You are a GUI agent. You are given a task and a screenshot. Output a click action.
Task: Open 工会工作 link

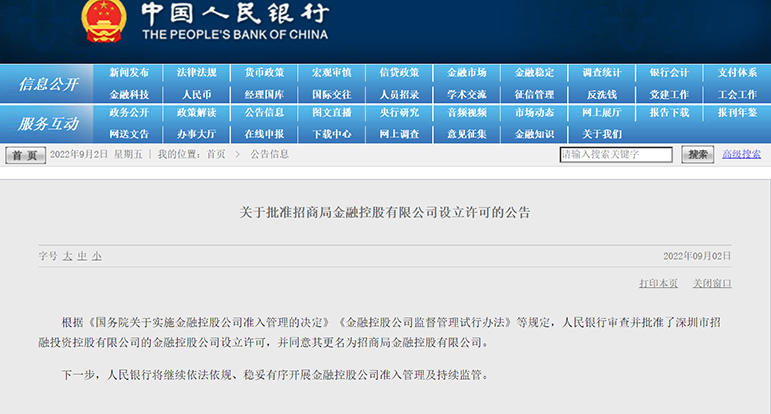coord(737,94)
